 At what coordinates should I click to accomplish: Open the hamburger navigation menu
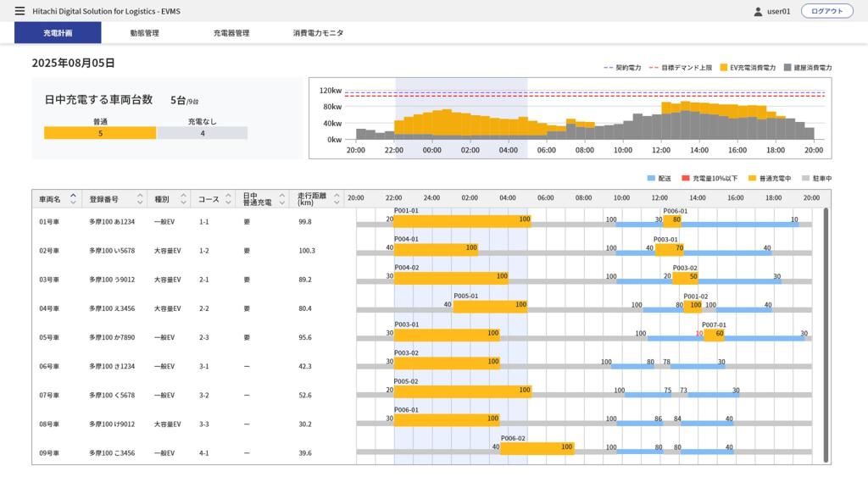pyautogui.click(x=19, y=11)
